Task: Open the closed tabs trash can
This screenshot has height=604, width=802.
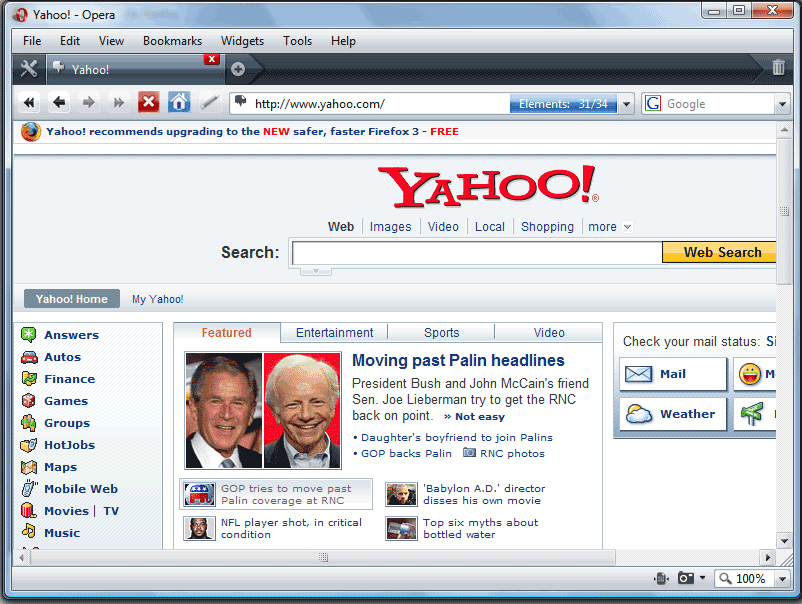Action: pyautogui.click(x=778, y=68)
